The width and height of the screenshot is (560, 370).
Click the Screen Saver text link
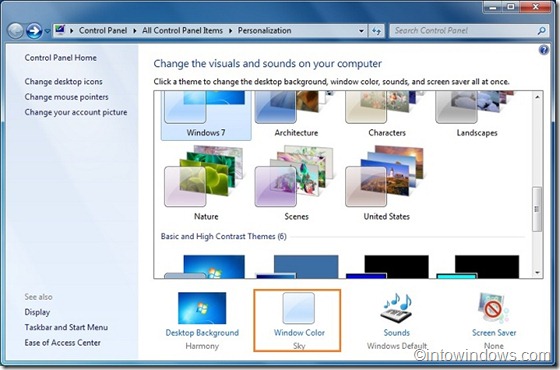click(494, 332)
